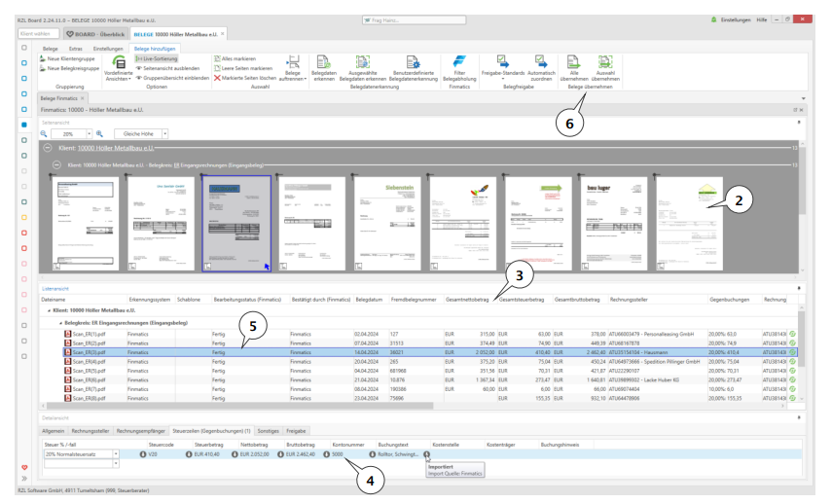This screenshot has height=504, width=832.
Task: Click Belegdaten erkennen icon in ribbon
Action: [x=322, y=62]
